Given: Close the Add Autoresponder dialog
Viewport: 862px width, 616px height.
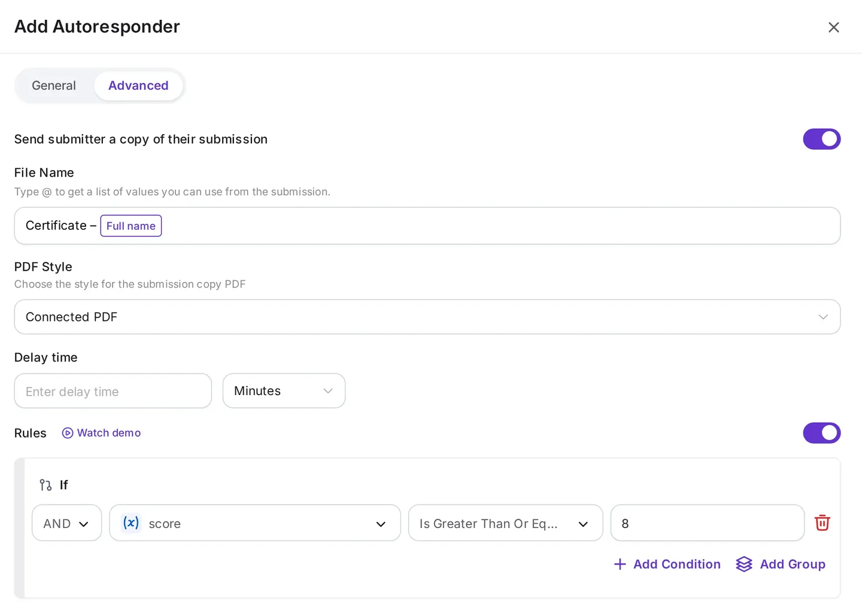Looking at the screenshot, I should (833, 28).
